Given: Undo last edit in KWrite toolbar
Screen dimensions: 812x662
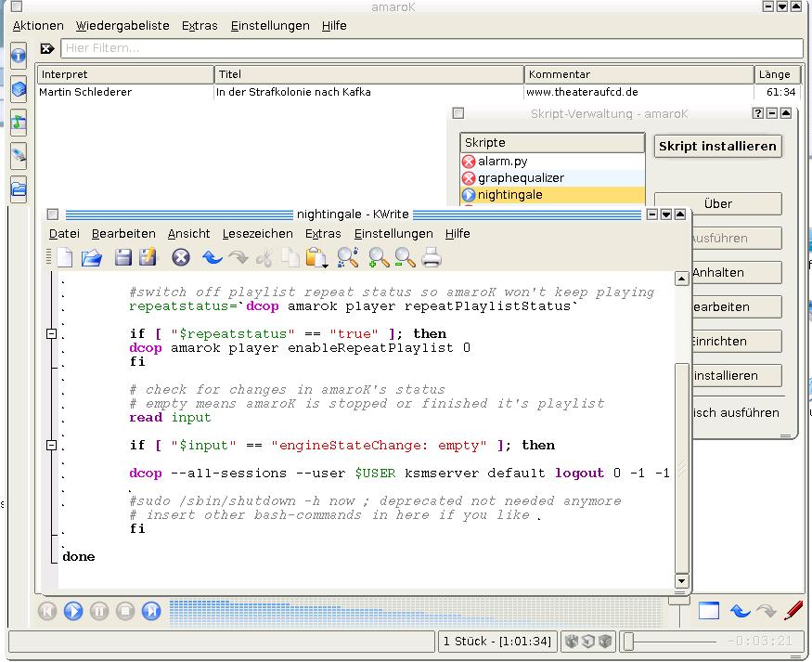Looking at the screenshot, I should pyautogui.click(x=212, y=257).
